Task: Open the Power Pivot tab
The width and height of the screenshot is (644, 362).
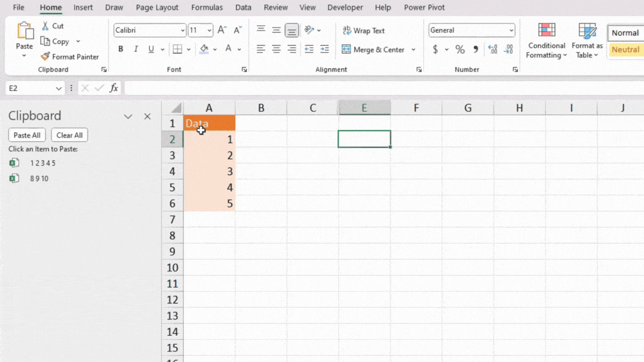Action: point(424,7)
